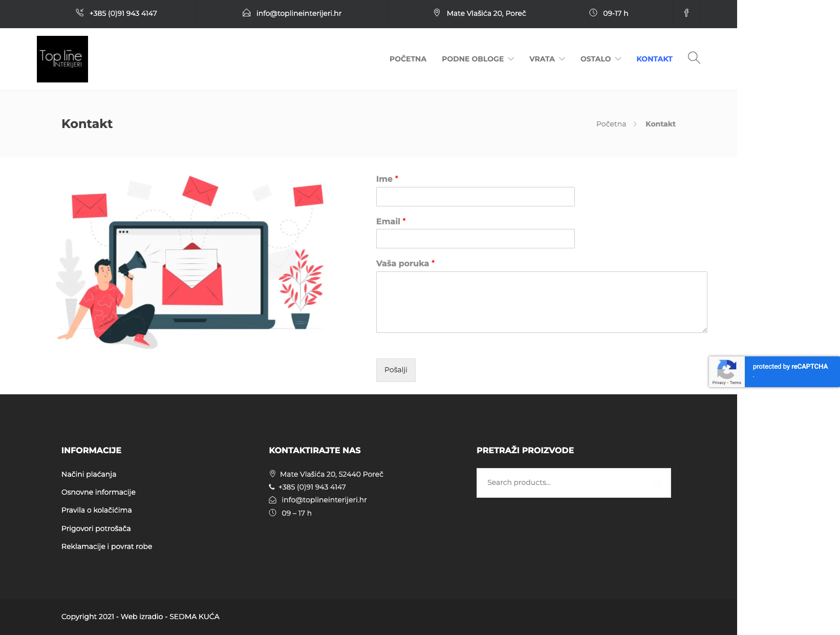840x635 pixels.
Task: Click the phone icon in top bar
Action: tap(80, 13)
